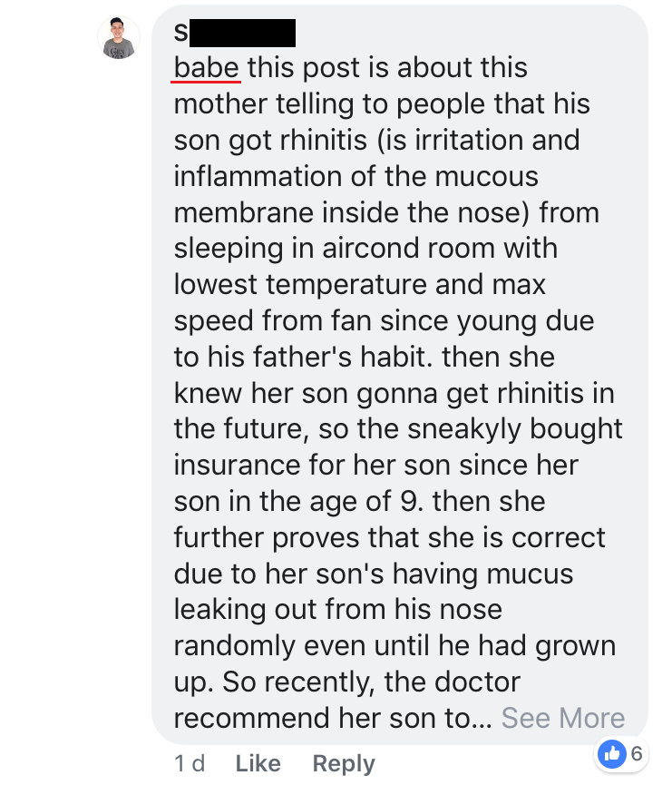Open the reaction count showing 6

pyautogui.click(x=636, y=752)
